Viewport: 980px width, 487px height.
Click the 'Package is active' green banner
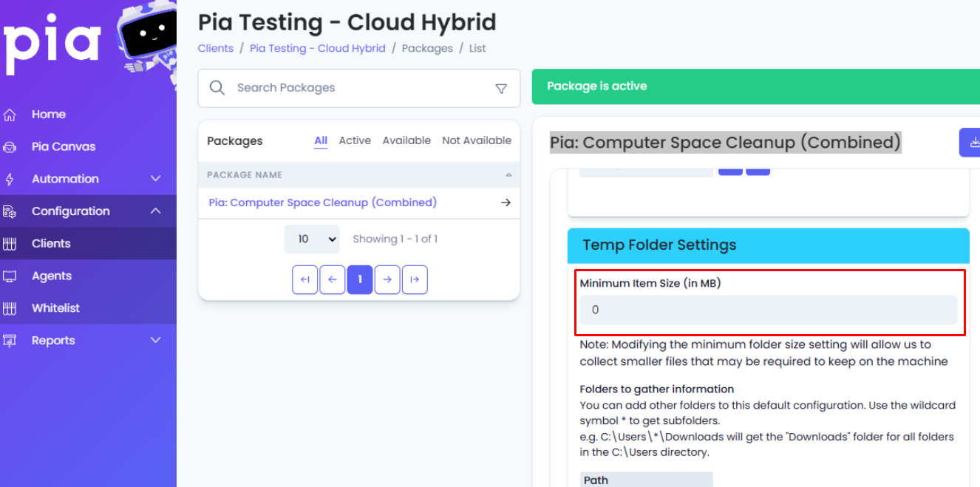(x=756, y=86)
